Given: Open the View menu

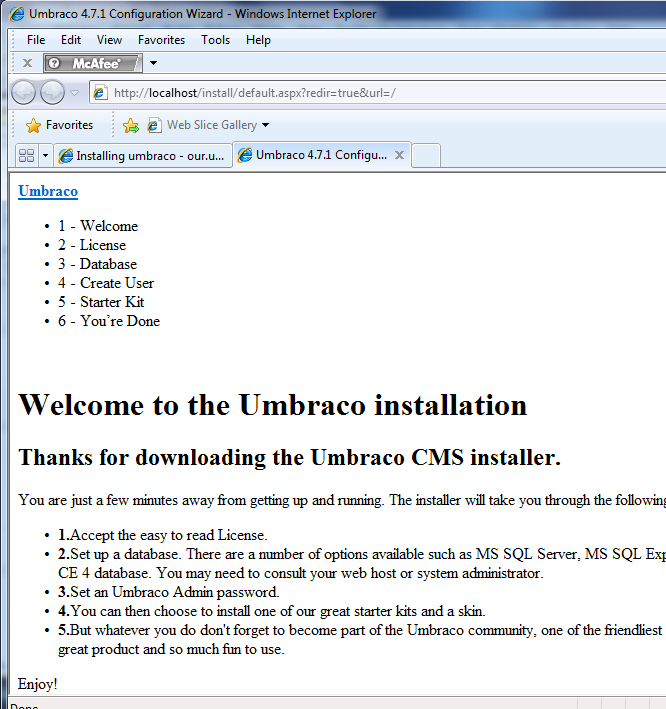Looking at the screenshot, I should pyautogui.click(x=109, y=40).
